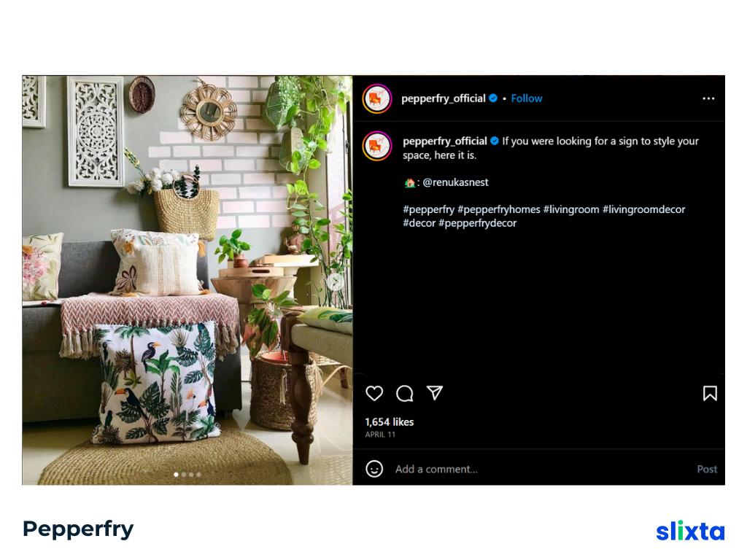Image resolution: width=747 pixels, height=560 pixels.
Task: Open comments via speech bubble icon
Action: (404, 393)
